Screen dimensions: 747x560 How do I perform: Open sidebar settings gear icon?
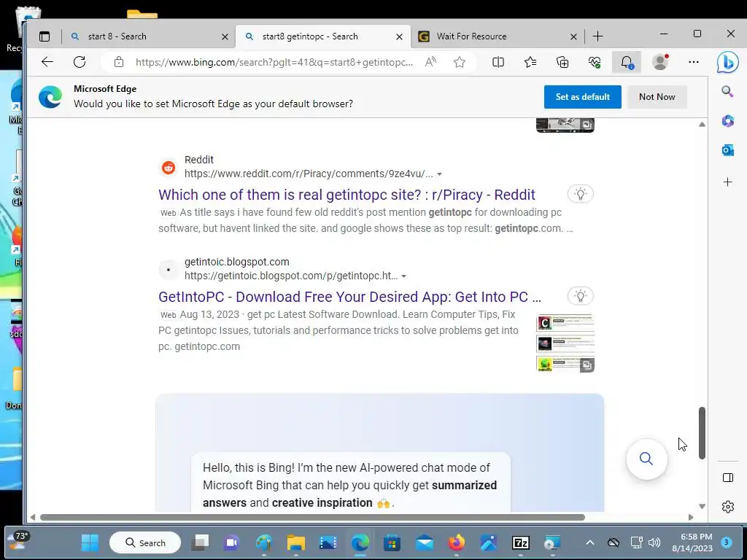tap(728, 507)
